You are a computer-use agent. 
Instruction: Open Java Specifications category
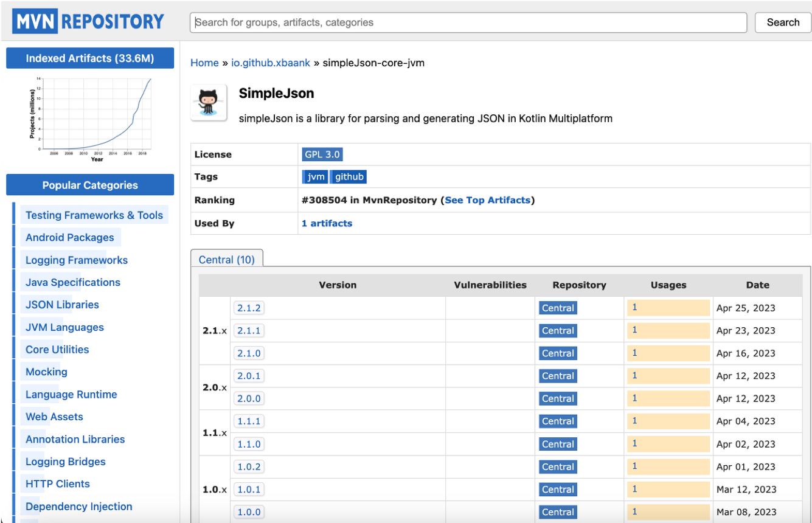(73, 282)
